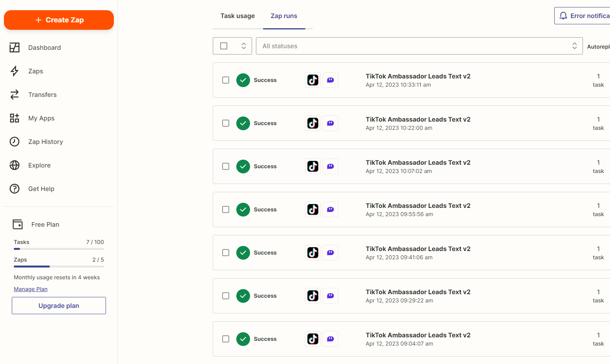Image resolution: width=610 pixels, height=364 pixels.
Task: Click the Upgrade plan button
Action: 59,306
